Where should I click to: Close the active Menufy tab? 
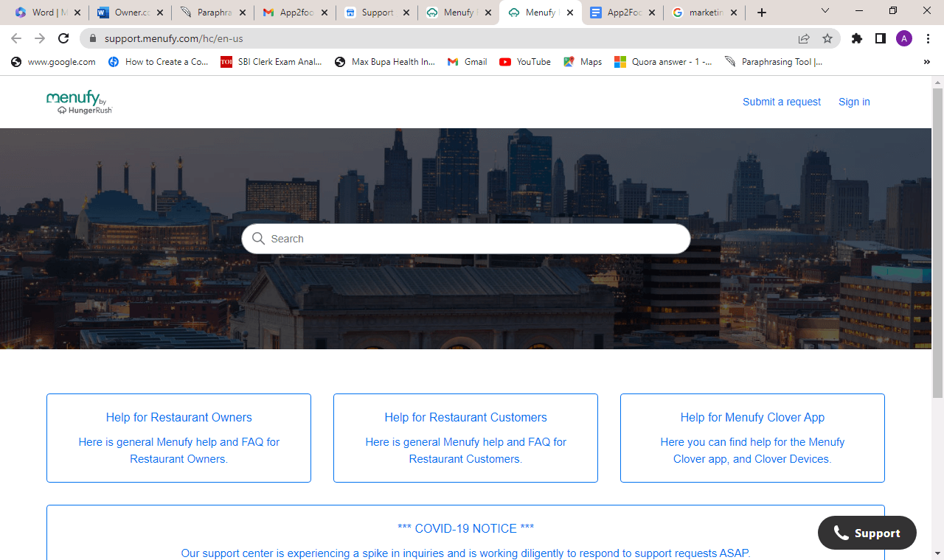click(x=570, y=13)
